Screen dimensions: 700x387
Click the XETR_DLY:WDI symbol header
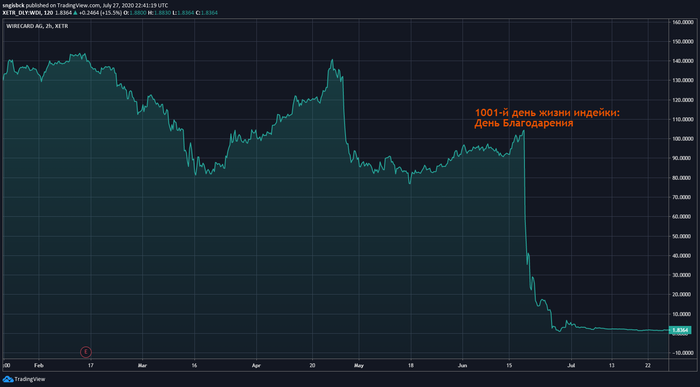click(x=22, y=13)
